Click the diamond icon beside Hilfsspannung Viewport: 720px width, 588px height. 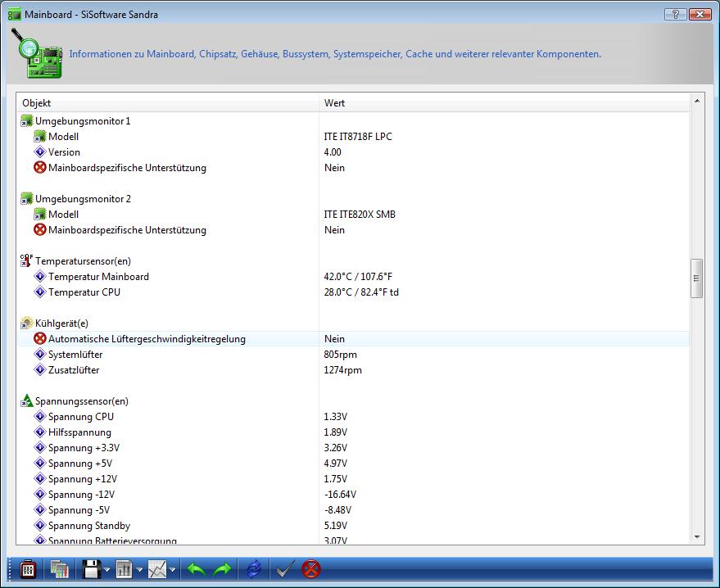[x=40, y=432]
